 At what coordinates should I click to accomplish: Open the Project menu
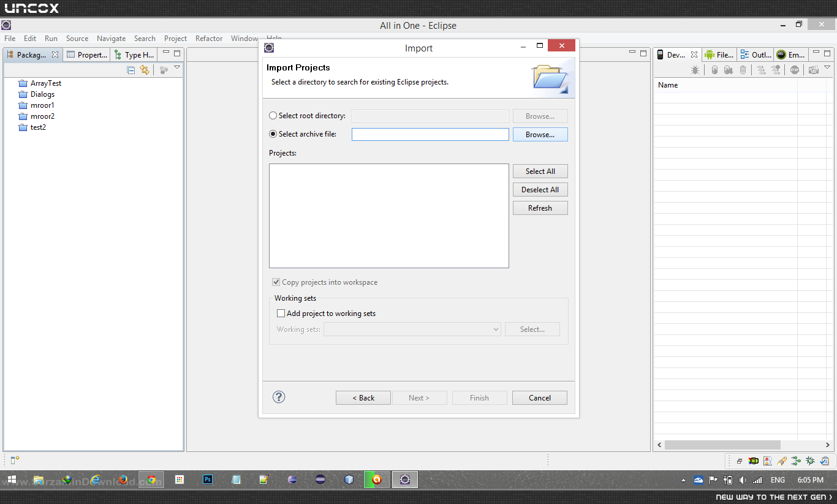176,39
